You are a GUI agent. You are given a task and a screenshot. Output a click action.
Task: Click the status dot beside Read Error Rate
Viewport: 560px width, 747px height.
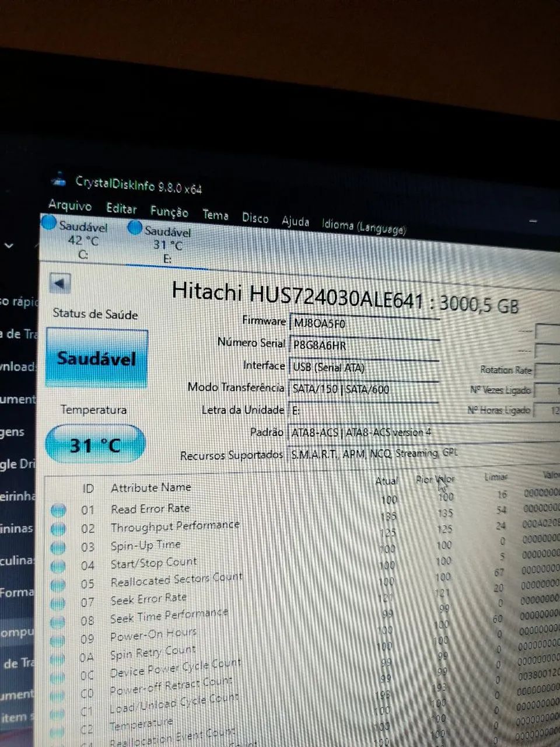(x=58, y=509)
